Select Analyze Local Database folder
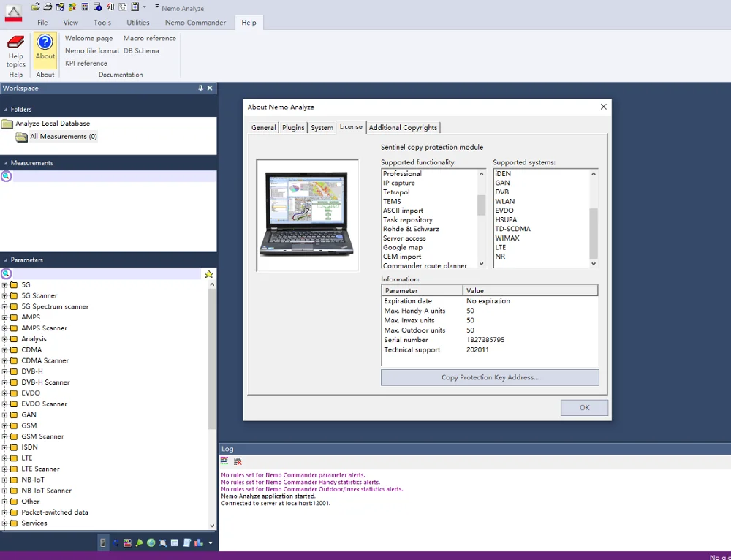This screenshot has width=731, height=560. point(53,124)
